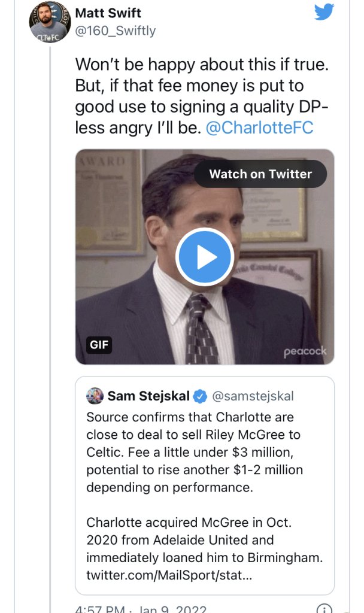This screenshot has width=364, height=613.
Task: Open the @samstejskal handle
Action: click(253, 396)
